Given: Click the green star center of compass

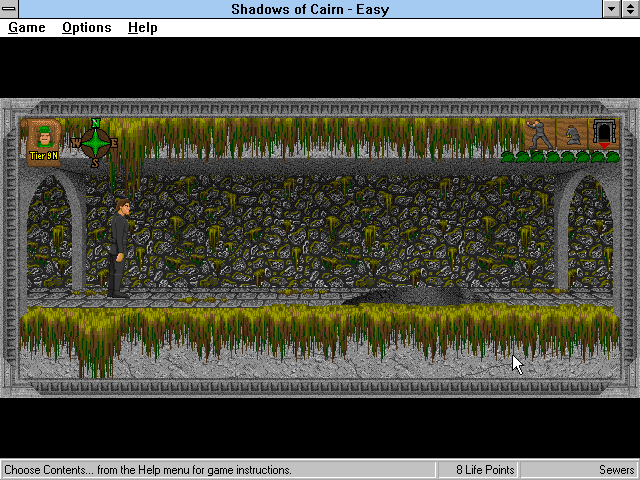Looking at the screenshot, I should (x=96, y=143).
